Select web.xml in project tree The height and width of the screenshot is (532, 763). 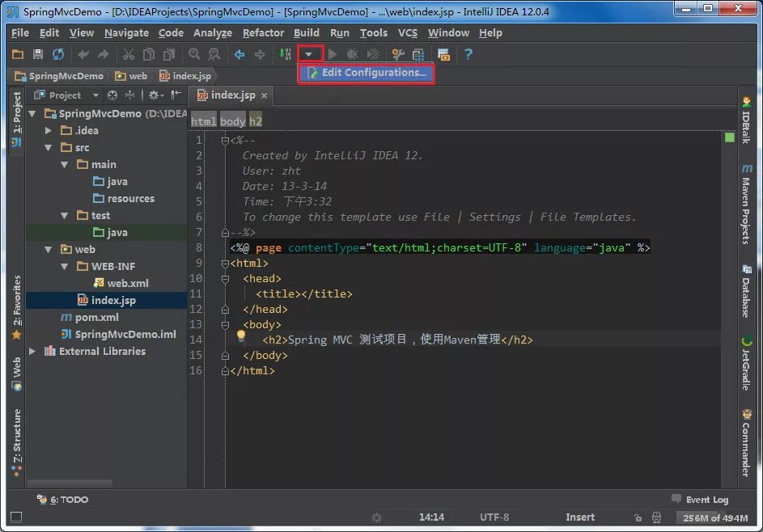(x=121, y=283)
